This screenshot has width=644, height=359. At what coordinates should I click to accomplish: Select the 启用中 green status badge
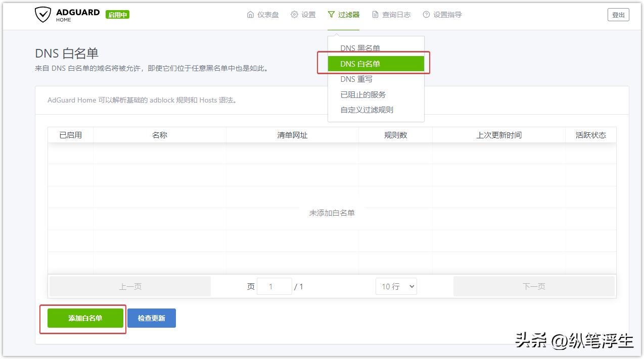[117, 15]
